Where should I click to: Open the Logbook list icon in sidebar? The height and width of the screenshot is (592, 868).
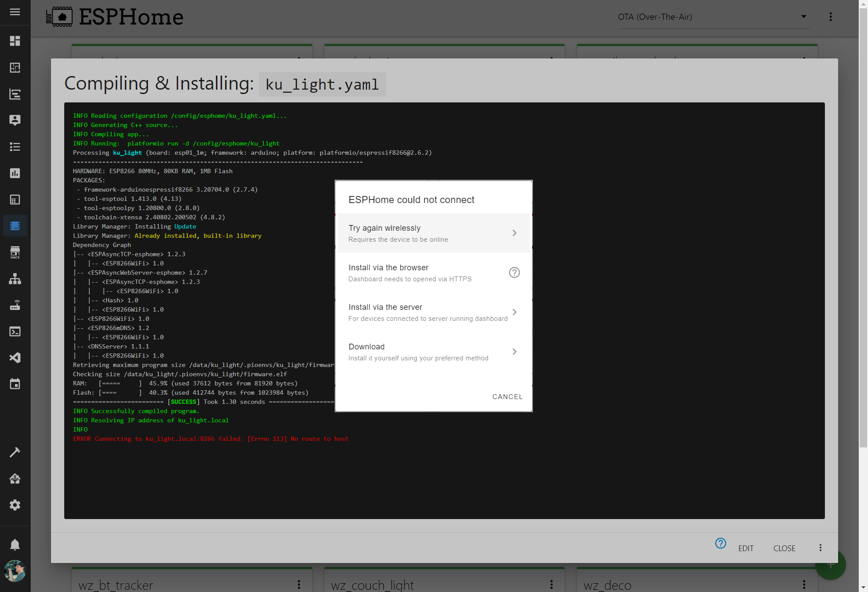point(15,146)
